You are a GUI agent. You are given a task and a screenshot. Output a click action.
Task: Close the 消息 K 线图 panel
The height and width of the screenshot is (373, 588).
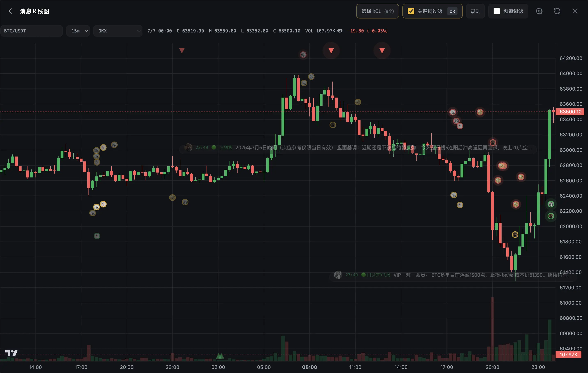tap(575, 11)
